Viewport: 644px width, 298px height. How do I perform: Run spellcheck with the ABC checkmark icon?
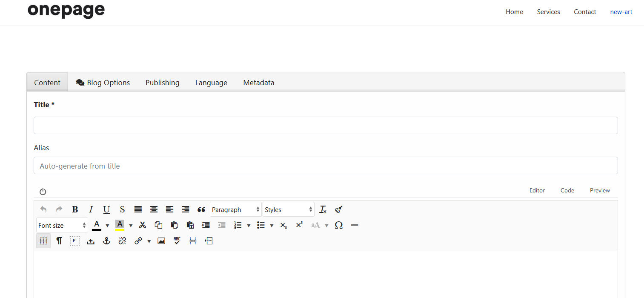[177, 241]
